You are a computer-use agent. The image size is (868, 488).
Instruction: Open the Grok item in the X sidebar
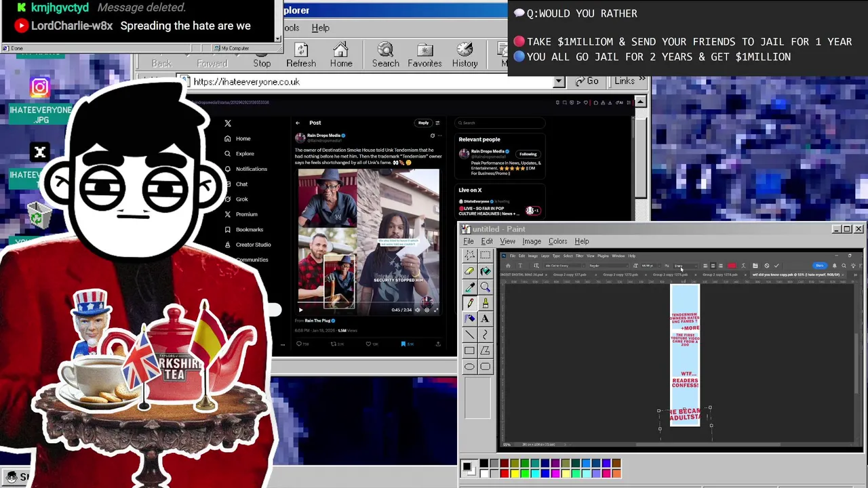point(237,199)
